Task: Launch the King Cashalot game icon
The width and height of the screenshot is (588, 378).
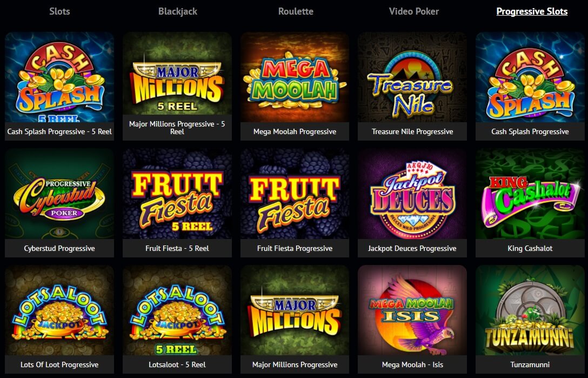Action: click(530, 194)
